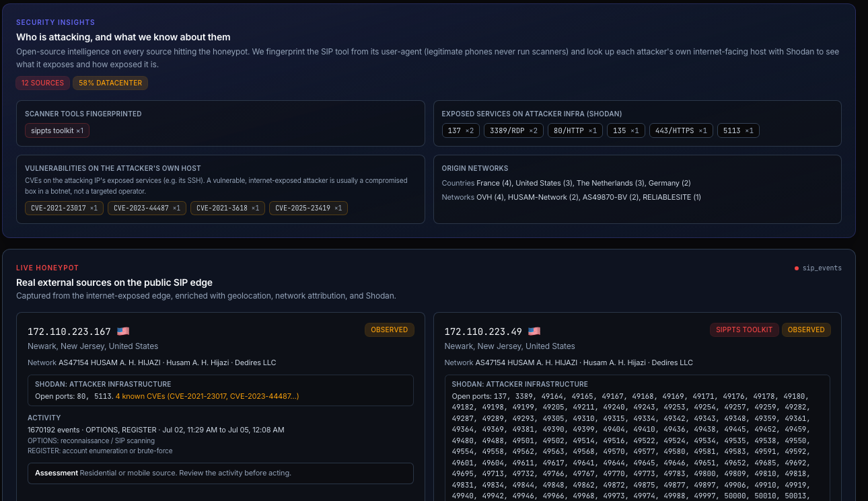Click AS47154 network line on 172.110.223.167 card
868x501 pixels.
tap(151, 362)
